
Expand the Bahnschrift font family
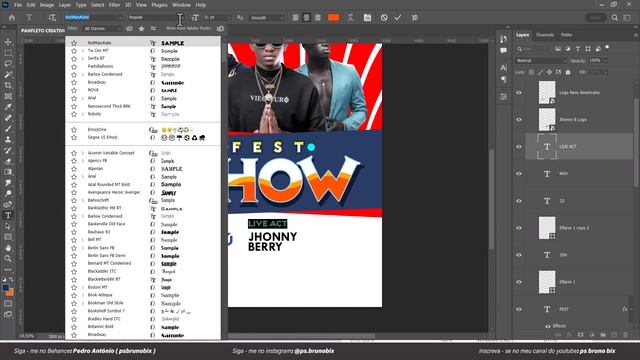[83, 200]
